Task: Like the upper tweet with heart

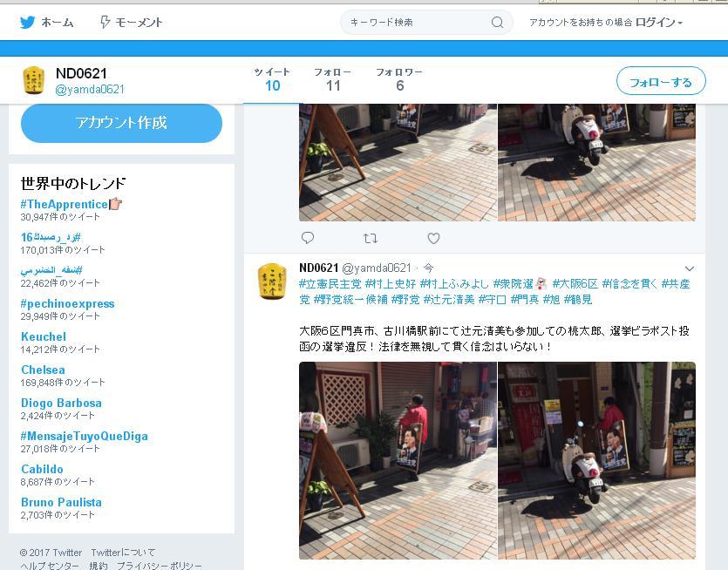Action: pos(433,238)
